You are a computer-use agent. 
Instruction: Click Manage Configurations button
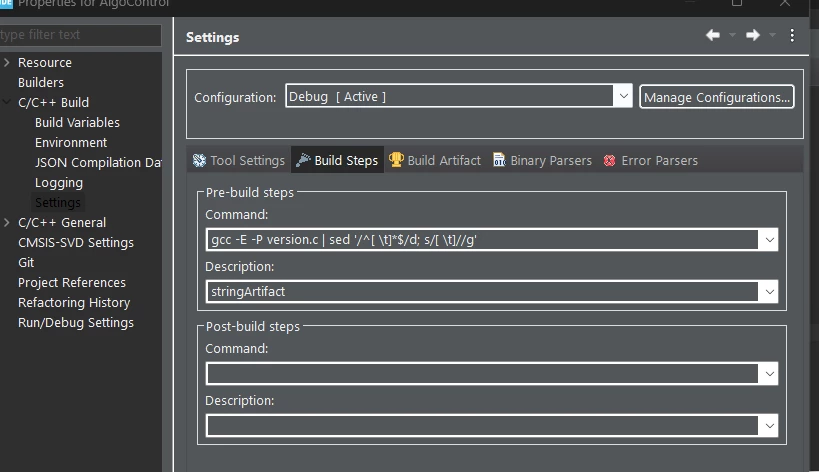click(717, 97)
